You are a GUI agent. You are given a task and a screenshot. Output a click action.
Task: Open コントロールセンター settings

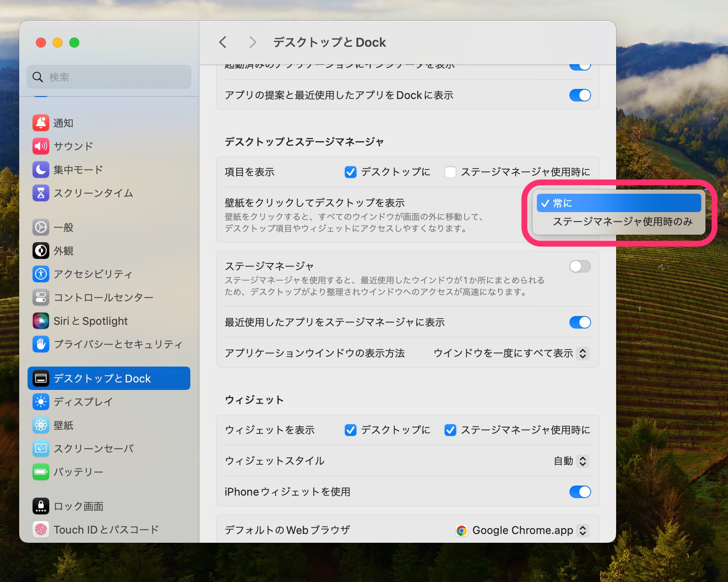[109, 297]
